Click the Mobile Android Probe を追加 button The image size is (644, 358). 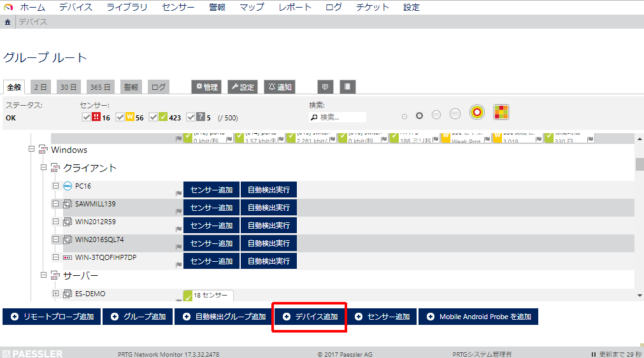[x=478, y=317]
